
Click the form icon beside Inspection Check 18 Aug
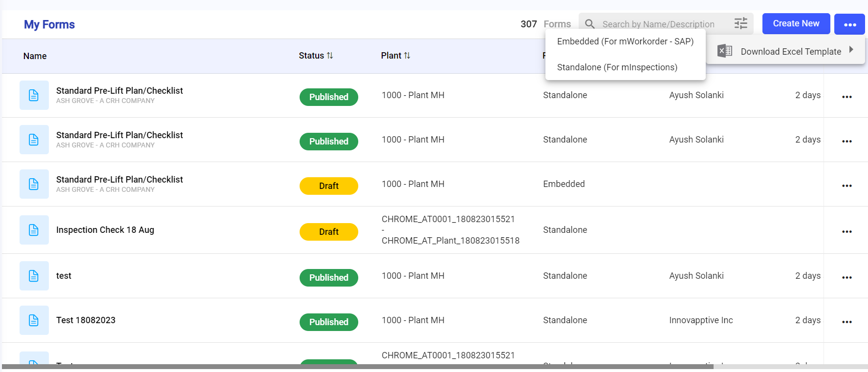pos(34,230)
